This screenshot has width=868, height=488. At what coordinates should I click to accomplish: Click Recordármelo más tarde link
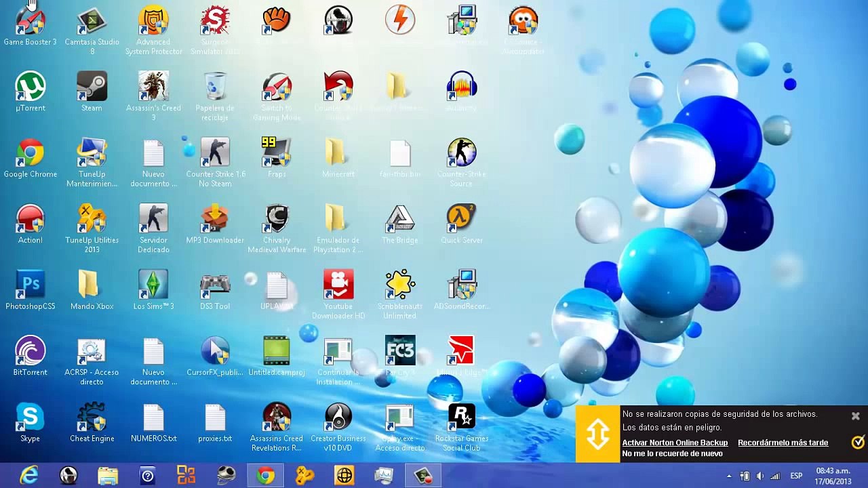pos(783,443)
